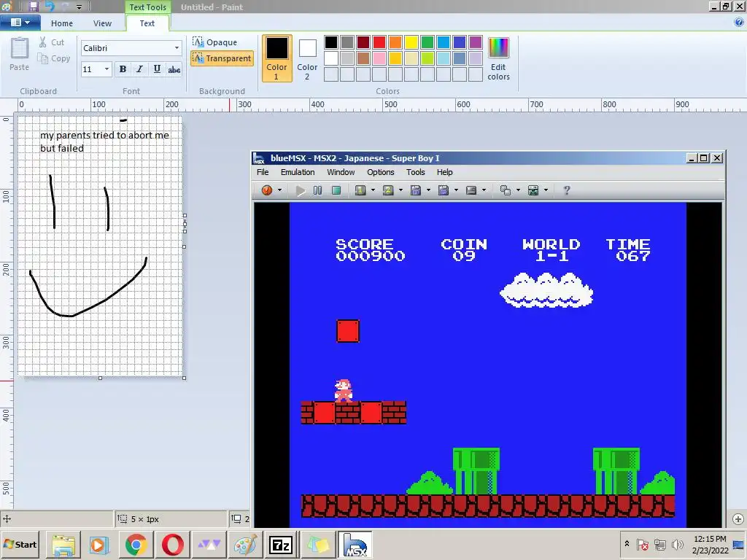This screenshot has height=560, width=747.
Task: Pick the green color swatch in palette
Action: [x=427, y=42]
